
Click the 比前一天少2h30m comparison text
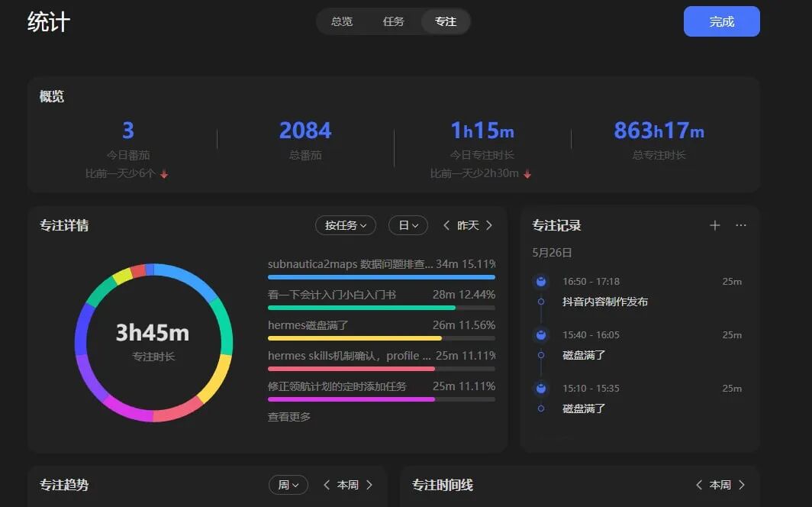pyautogui.click(x=475, y=173)
